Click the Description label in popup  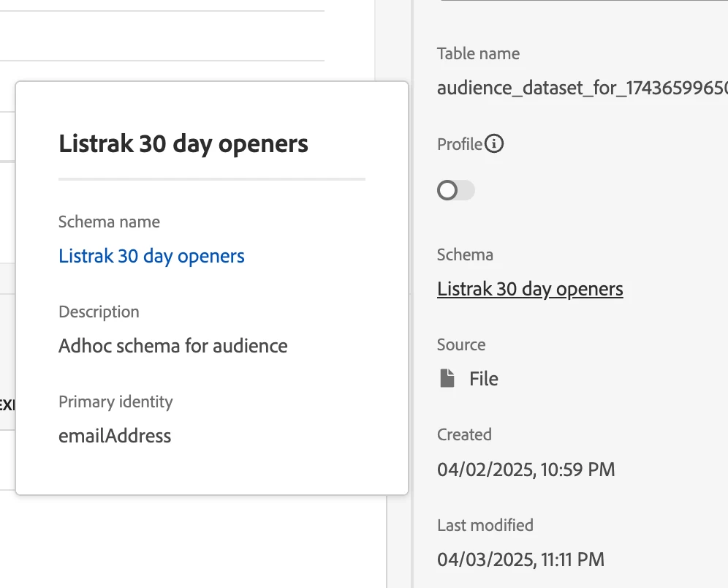(99, 312)
